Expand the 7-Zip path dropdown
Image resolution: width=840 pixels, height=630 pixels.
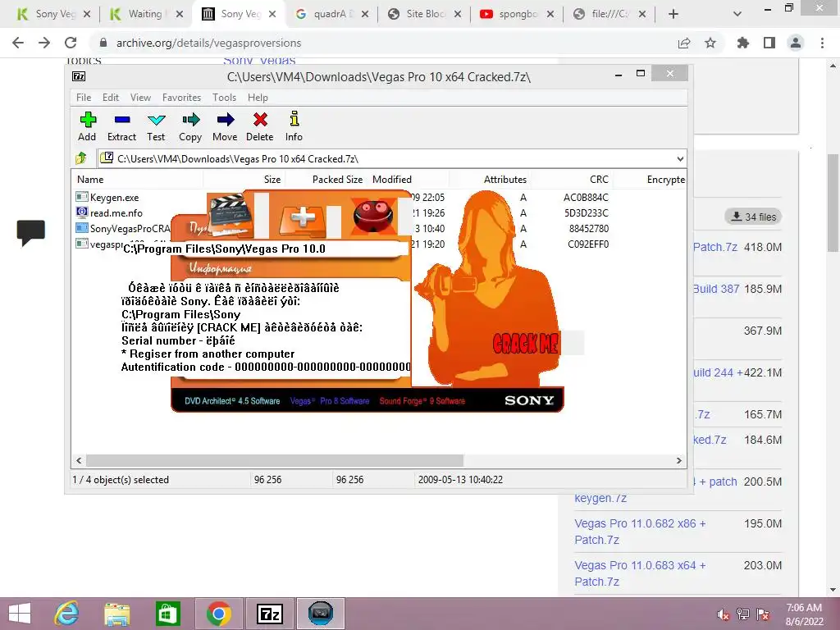[x=680, y=158]
